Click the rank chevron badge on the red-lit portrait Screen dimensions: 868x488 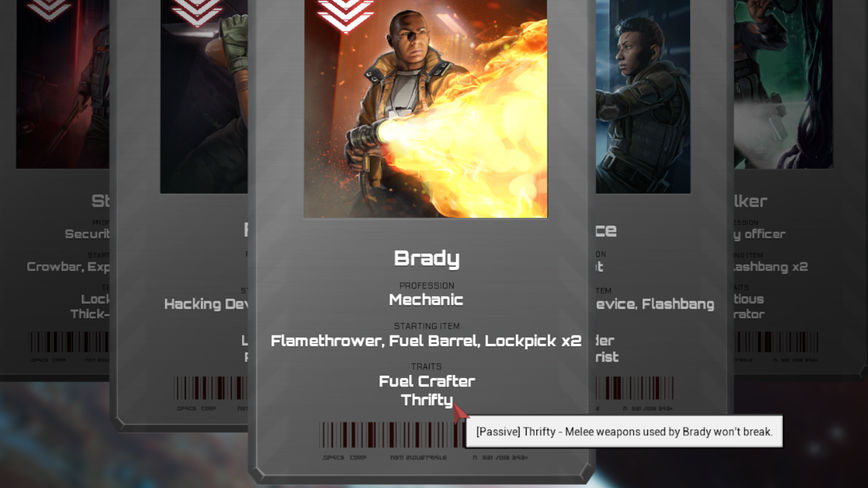click(49, 9)
